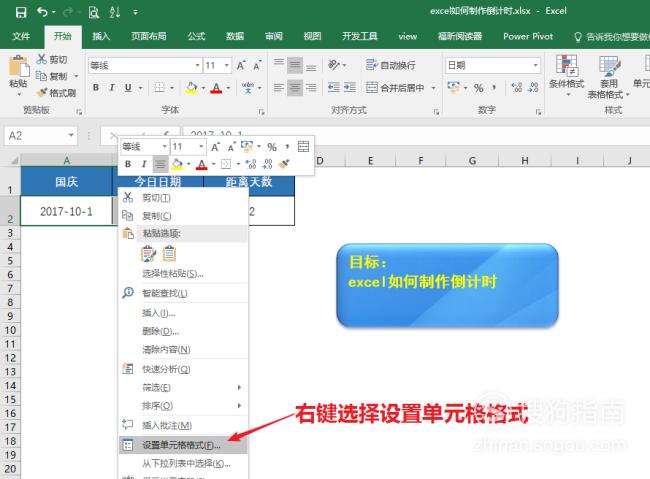This screenshot has height=479, width=650.
Task: Open the Font group dialog launcher
Action: pos(262,112)
